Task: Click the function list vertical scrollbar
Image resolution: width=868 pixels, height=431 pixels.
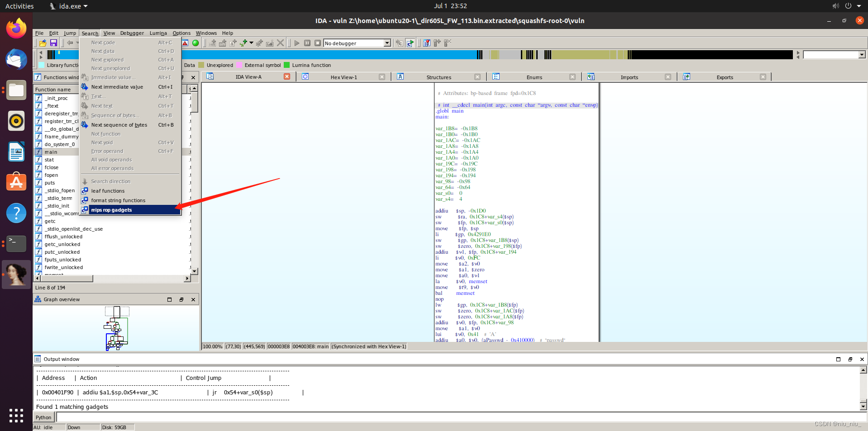Action: [x=194, y=179]
